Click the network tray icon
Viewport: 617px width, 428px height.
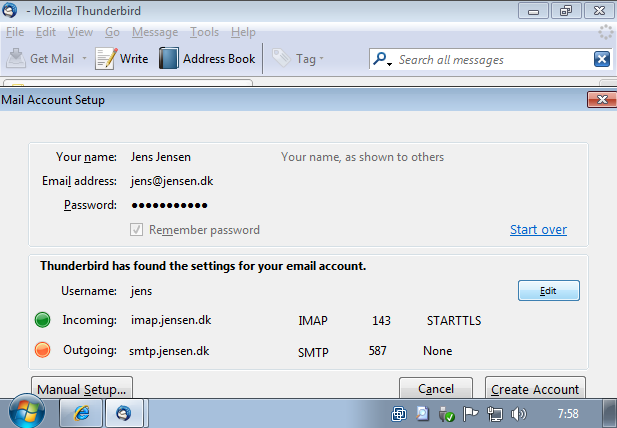pyautogui.click(x=495, y=414)
